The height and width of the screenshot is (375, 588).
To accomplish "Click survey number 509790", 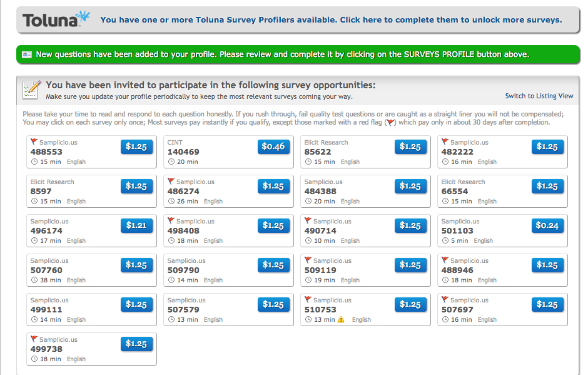I will click(x=183, y=270).
